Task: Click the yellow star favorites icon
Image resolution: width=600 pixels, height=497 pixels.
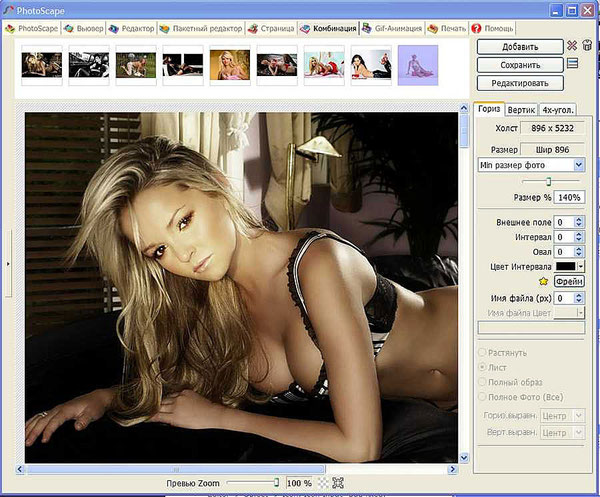Action: [543, 282]
